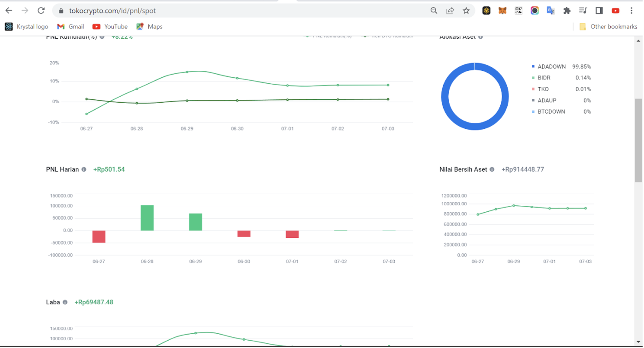
Task: Click the red 07-01 PNL Harian bar
Action: click(x=292, y=234)
